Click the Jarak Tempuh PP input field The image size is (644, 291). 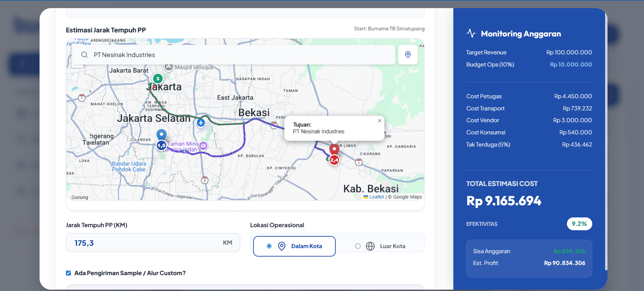(153, 243)
